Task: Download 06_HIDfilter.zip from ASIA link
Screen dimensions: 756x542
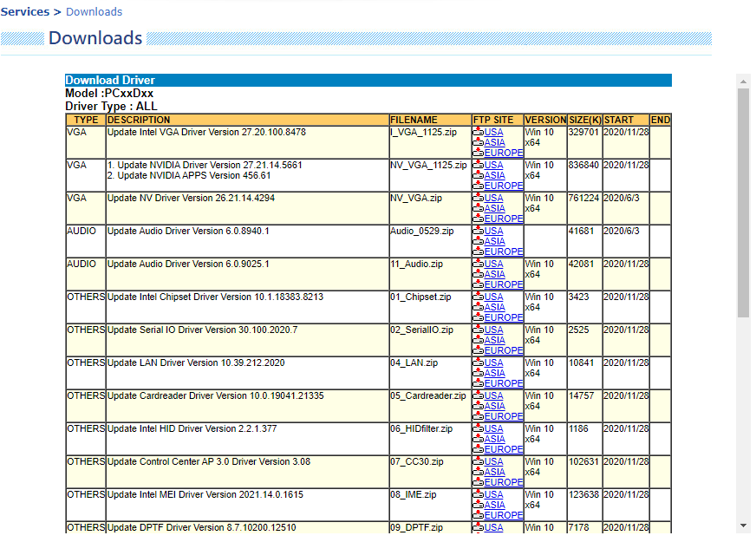Action: [x=495, y=439]
